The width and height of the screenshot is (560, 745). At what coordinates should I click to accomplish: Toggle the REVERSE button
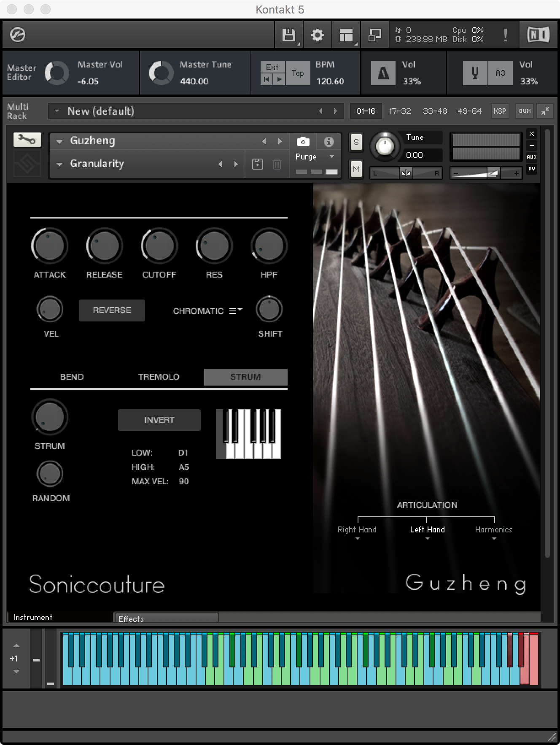coord(112,310)
